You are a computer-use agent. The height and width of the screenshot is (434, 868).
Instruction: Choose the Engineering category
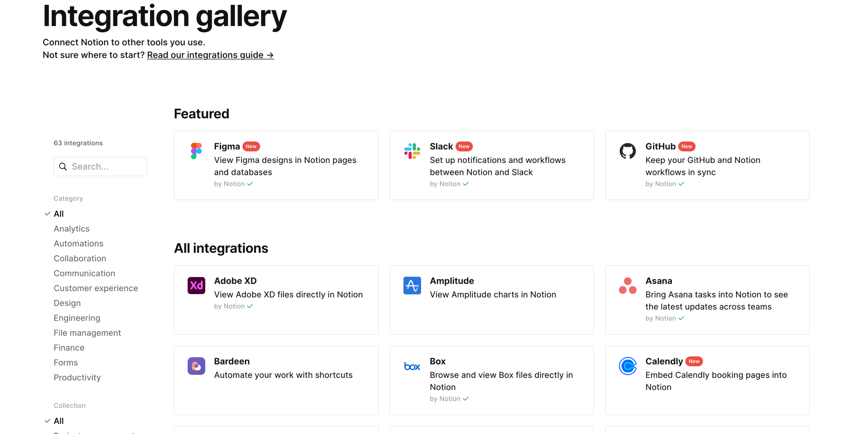(x=77, y=318)
